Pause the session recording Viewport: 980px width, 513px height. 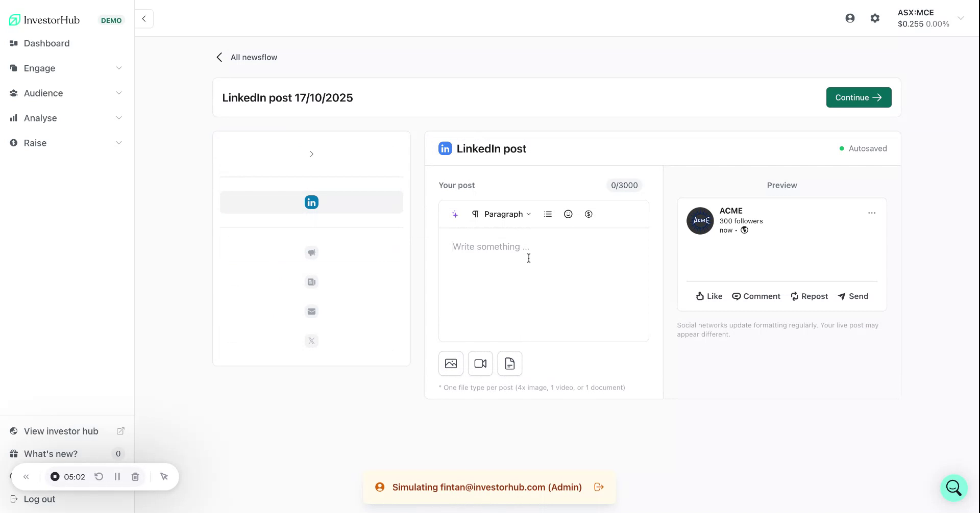[117, 476]
